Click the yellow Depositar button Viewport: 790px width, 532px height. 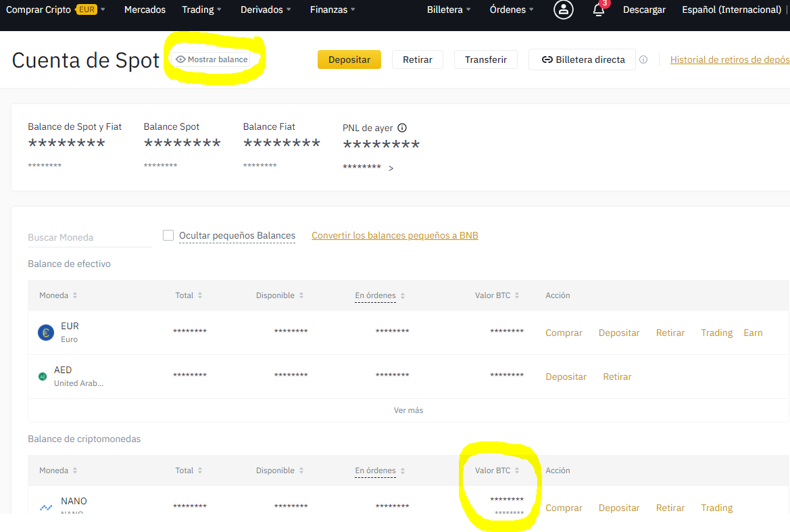349,59
